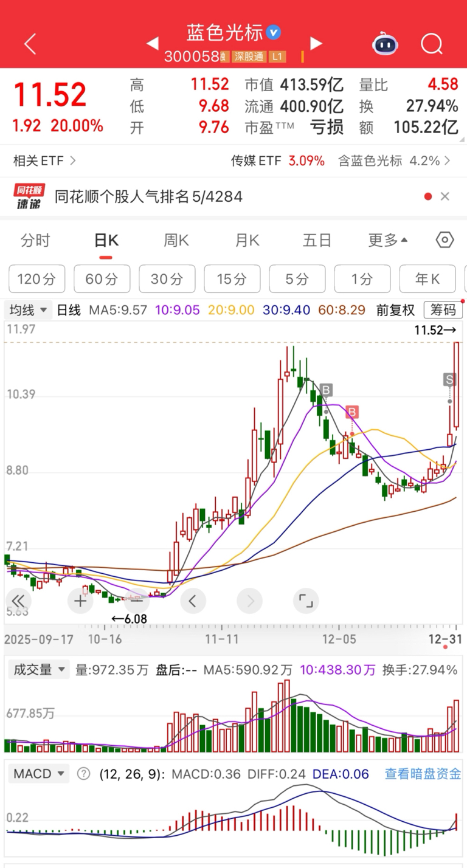
Task: Tap the ←6.08 low price annotation
Action: [x=128, y=619]
